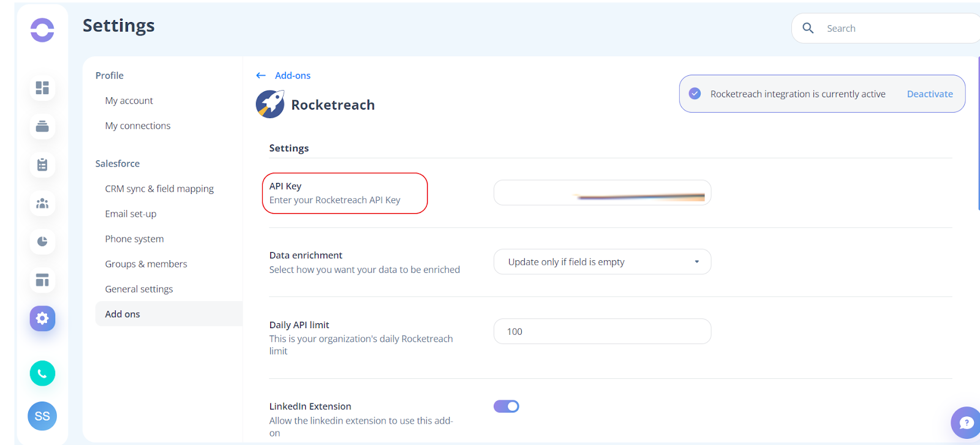
Task: Click the Settings page heading
Action: point(119,25)
